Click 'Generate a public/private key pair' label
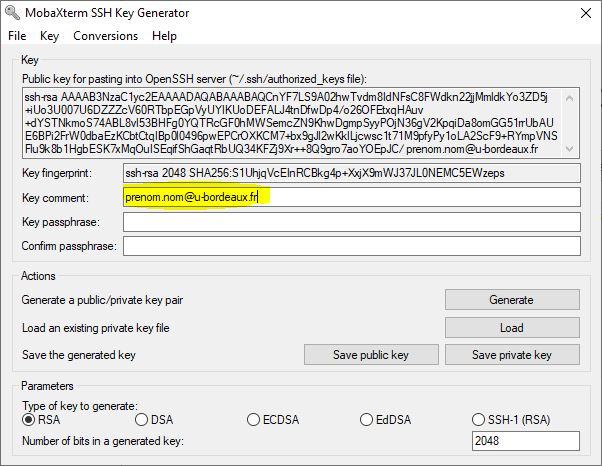 click(102, 300)
